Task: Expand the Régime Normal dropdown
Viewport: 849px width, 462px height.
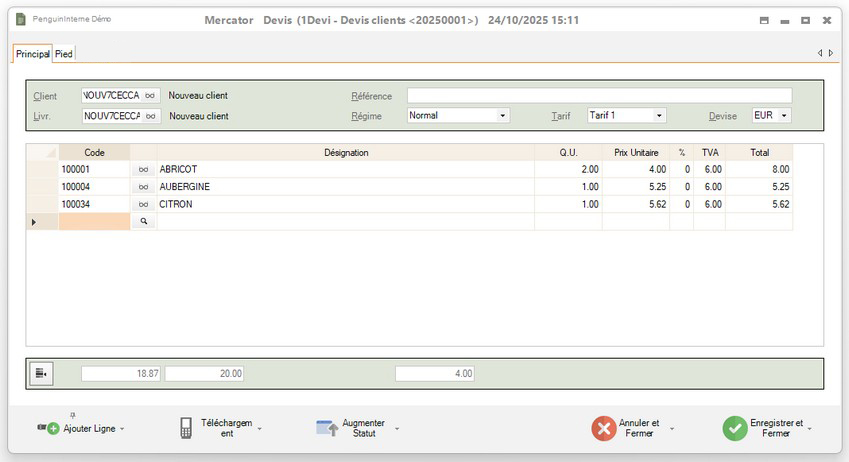Action: point(502,115)
